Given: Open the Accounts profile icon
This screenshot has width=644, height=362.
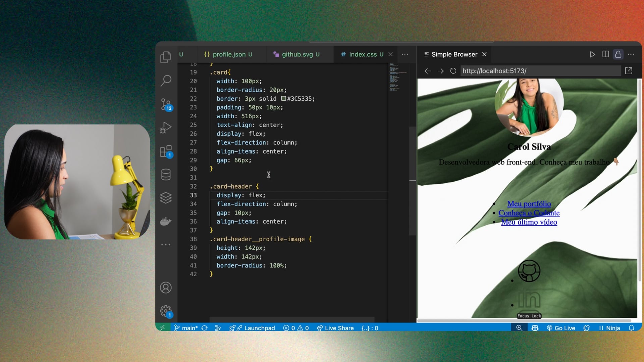Looking at the screenshot, I should 166,288.
